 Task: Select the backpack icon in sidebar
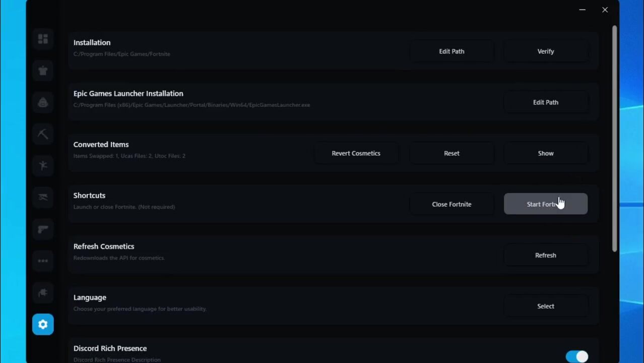(43, 102)
